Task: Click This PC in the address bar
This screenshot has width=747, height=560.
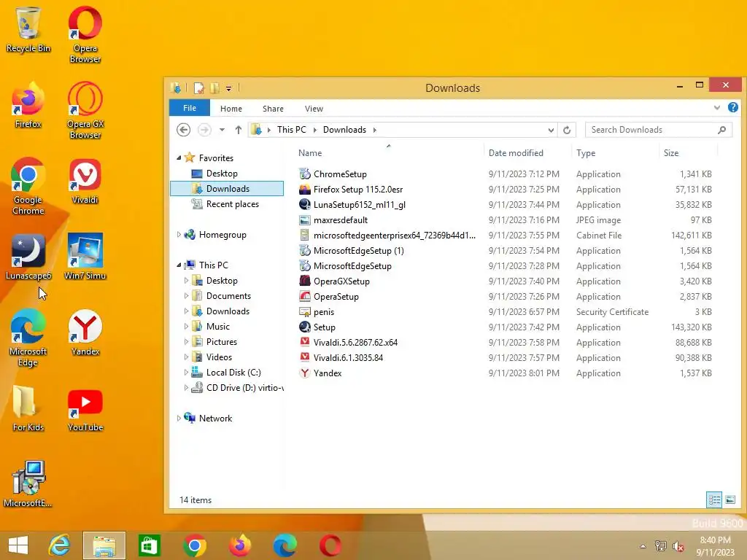Action: [292, 130]
